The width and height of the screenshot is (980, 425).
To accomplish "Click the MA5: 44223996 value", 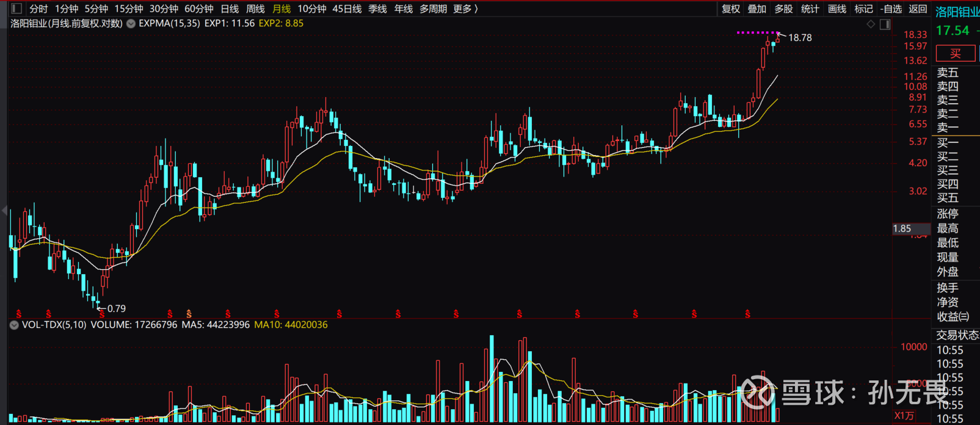I will pyautogui.click(x=216, y=325).
